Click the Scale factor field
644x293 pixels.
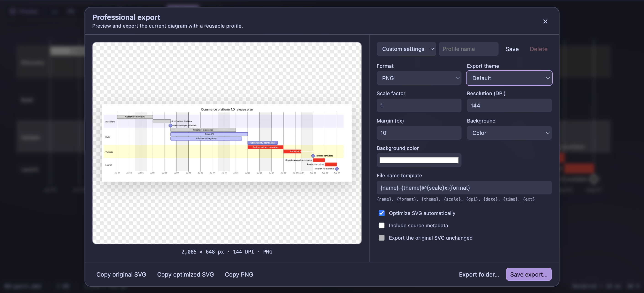coord(419,105)
